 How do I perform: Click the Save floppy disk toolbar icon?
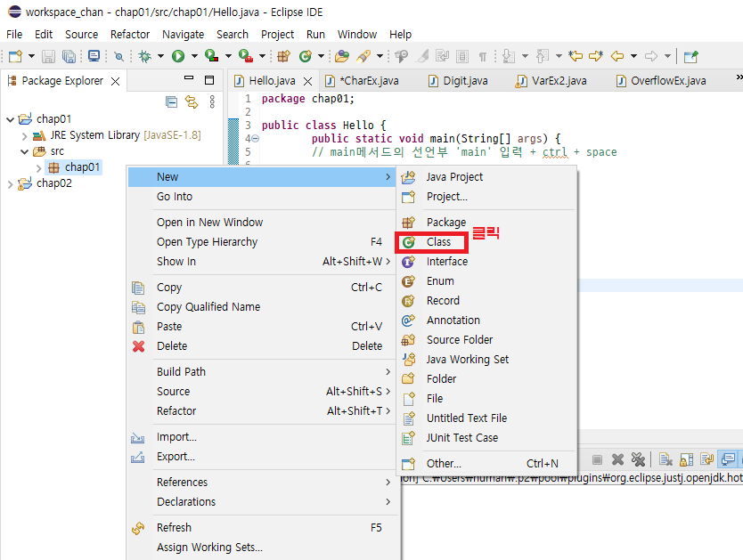coord(48,56)
